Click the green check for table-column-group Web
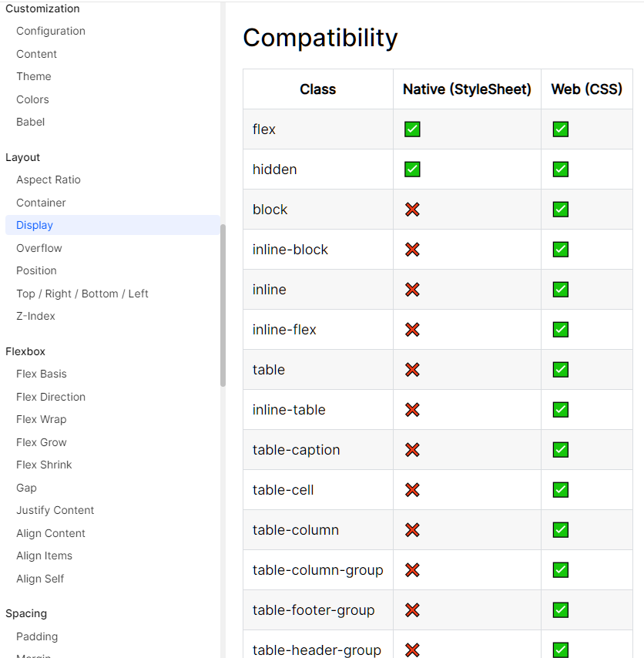This screenshot has height=658, width=644. [561, 570]
